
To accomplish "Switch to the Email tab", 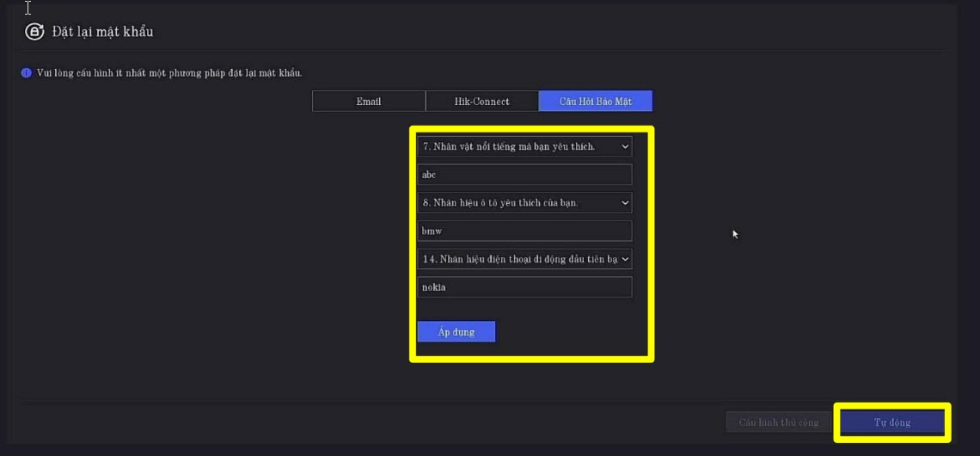I will click(368, 102).
